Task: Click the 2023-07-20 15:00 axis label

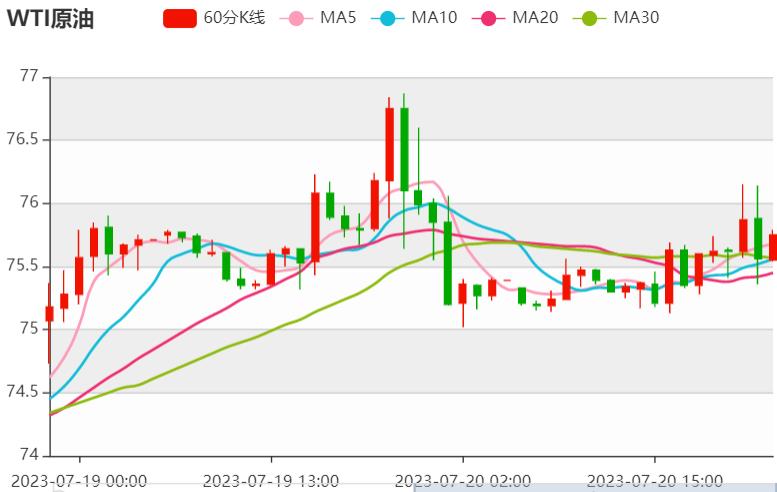Action: pyautogui.click(x=655, y=481)
